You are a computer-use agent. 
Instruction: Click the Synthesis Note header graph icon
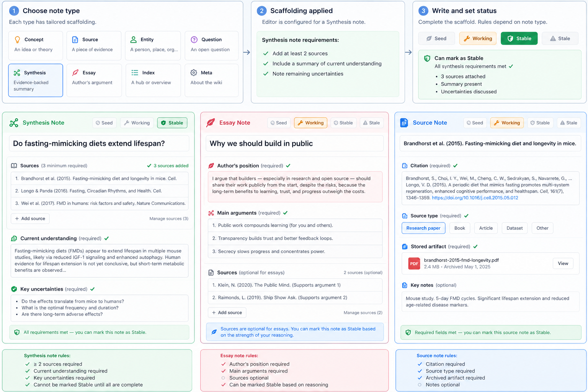click(14, 123)
